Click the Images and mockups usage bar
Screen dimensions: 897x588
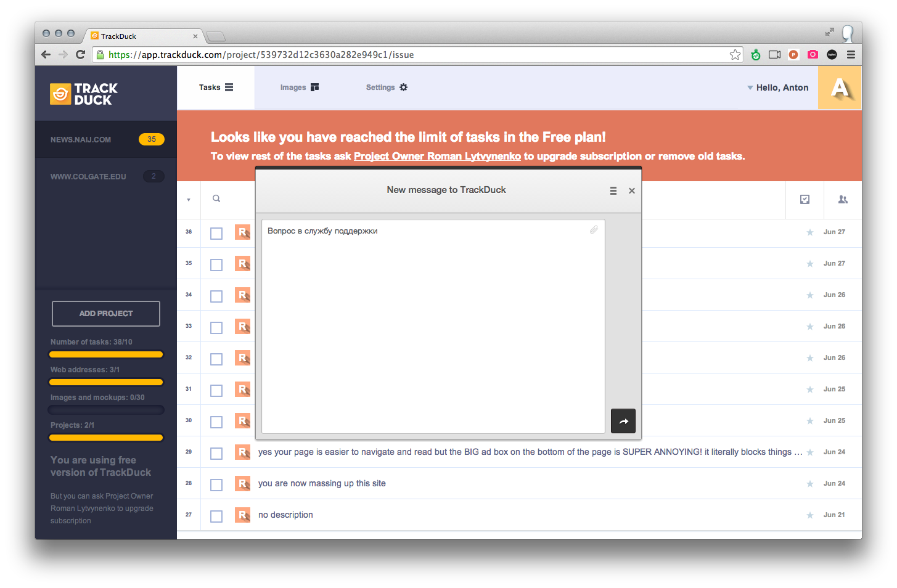106,410
